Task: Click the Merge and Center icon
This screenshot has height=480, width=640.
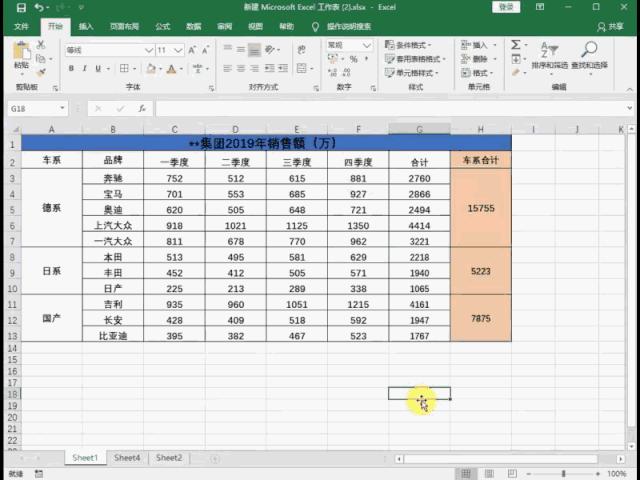Action: (302, 68)
